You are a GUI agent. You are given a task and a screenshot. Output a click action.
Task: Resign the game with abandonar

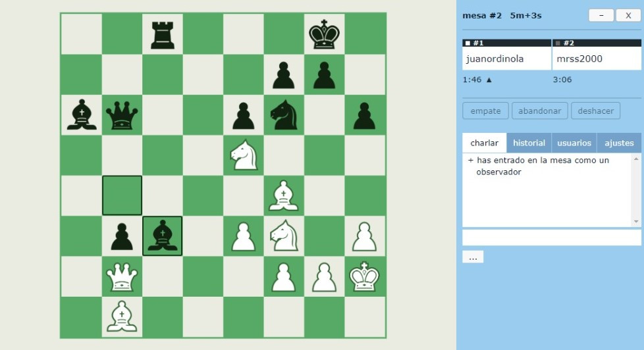click(539, 111)
